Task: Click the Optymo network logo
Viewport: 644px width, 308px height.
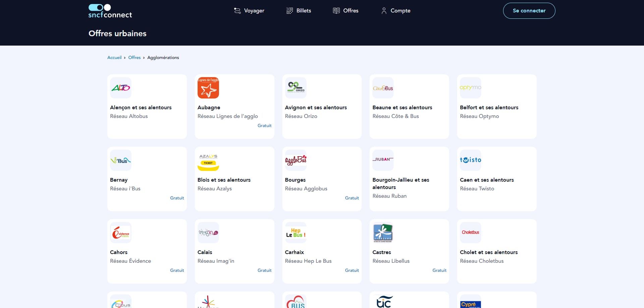Action: click(x=471, y=88)
